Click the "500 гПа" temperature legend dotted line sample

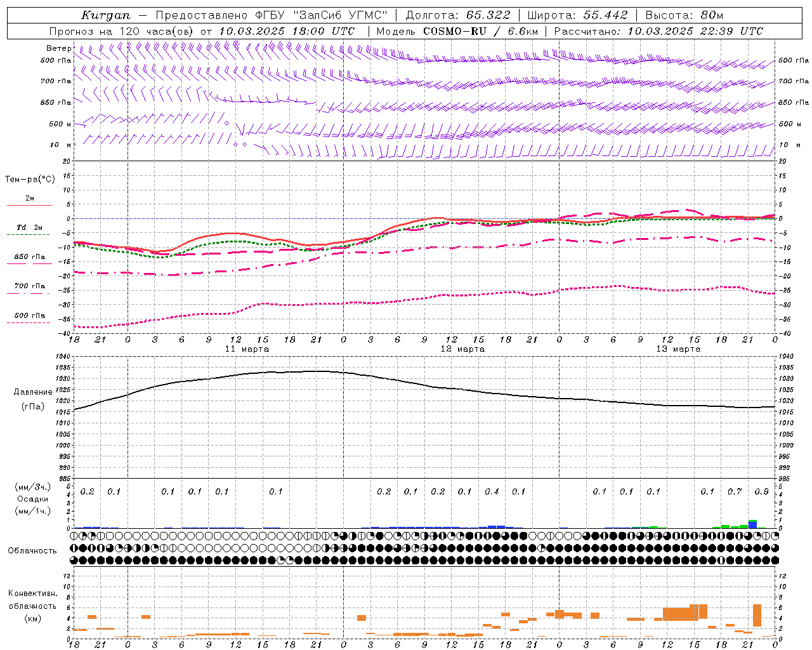pyautogui.click(x=29, y=322)
